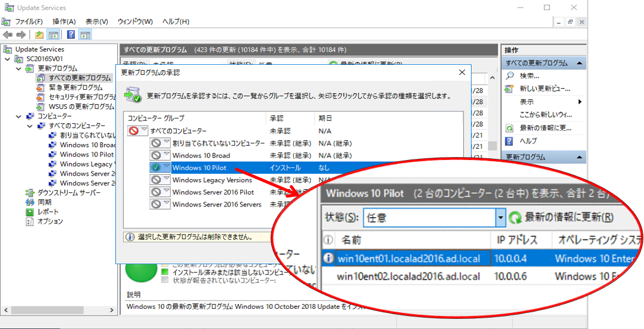Click the 同期 synchronization icon in tree
This screenshot has width=644, height=329.
coord(30,202)
